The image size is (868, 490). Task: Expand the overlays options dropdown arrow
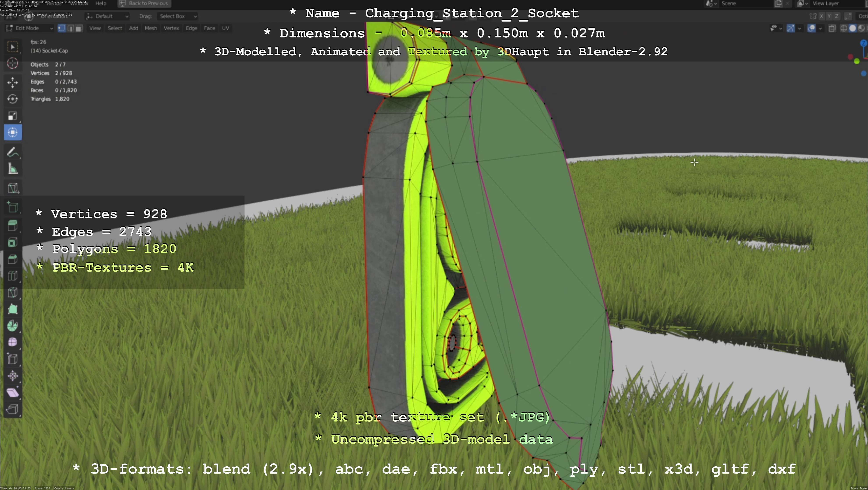click(x=820, y=28)
